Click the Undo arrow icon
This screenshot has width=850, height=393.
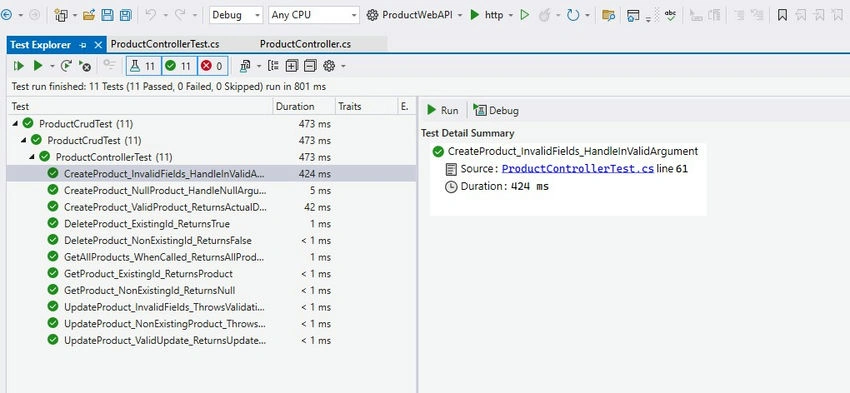[x=151, y=15]
